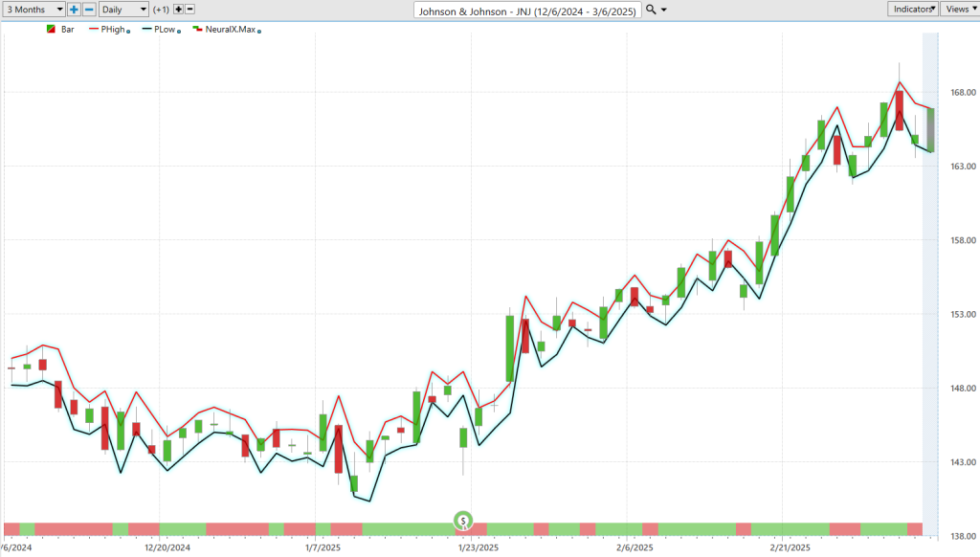Click the 168.00 price axis label
This screenshot has height=557, width=980.
[963, 93]
